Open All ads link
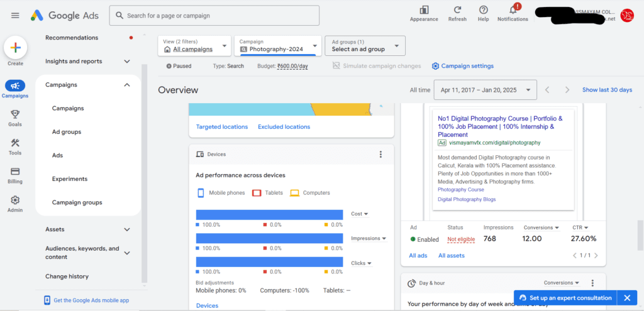The image size is (644, 311). click(x=418, y=256)
